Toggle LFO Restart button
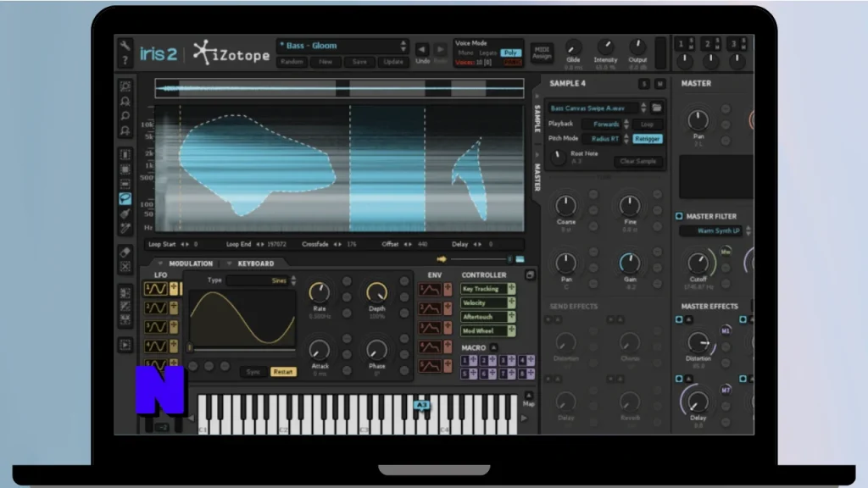The width and height of the screenshot is (868, 488). 283,372
